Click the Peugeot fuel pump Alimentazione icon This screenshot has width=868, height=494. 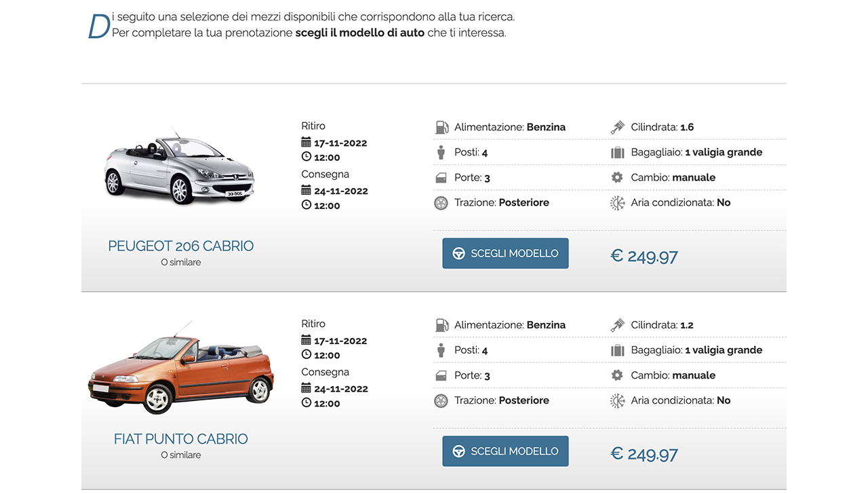pyautogui.click(x=441, y=127)
